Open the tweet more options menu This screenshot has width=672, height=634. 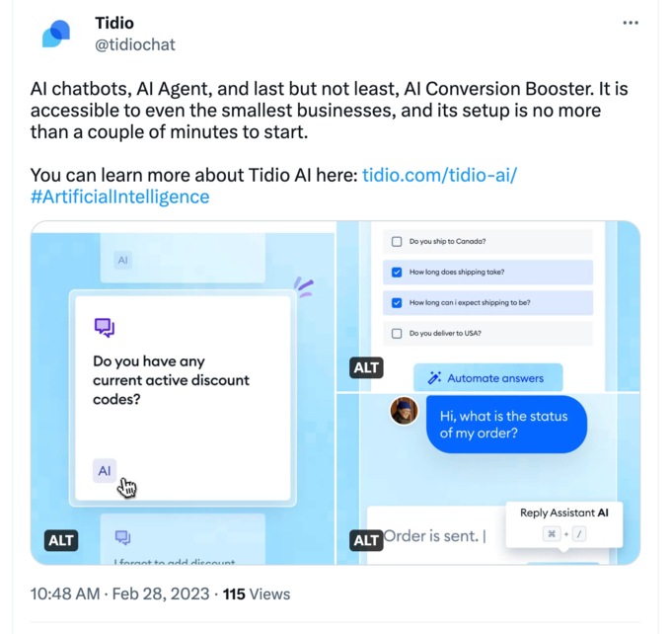click(631, 24)
